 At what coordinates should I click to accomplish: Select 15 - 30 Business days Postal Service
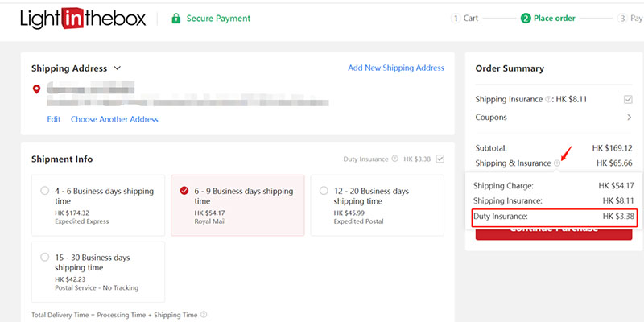[44, 258]
